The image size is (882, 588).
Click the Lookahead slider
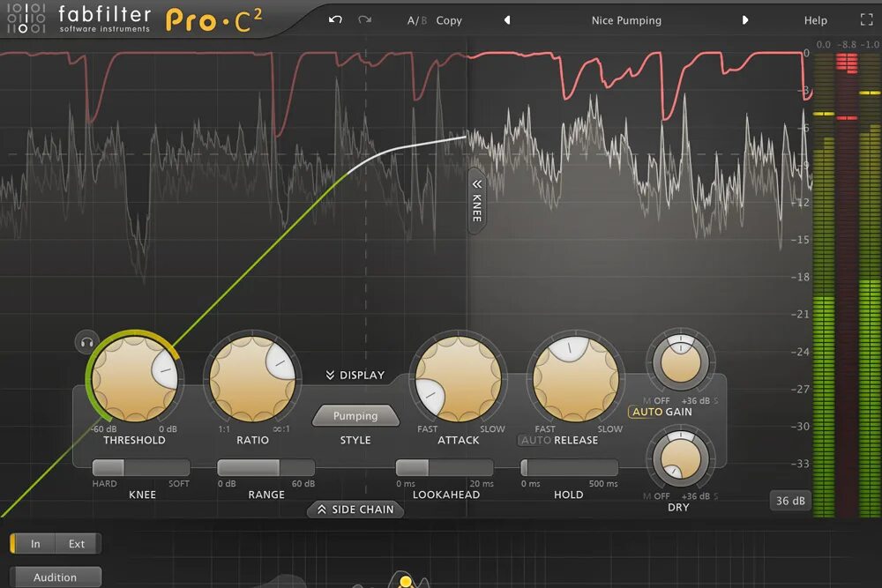(445, 467)
